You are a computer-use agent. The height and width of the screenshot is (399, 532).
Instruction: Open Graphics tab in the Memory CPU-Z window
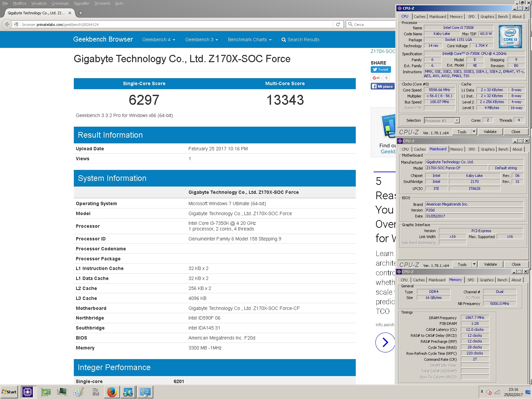486,280
